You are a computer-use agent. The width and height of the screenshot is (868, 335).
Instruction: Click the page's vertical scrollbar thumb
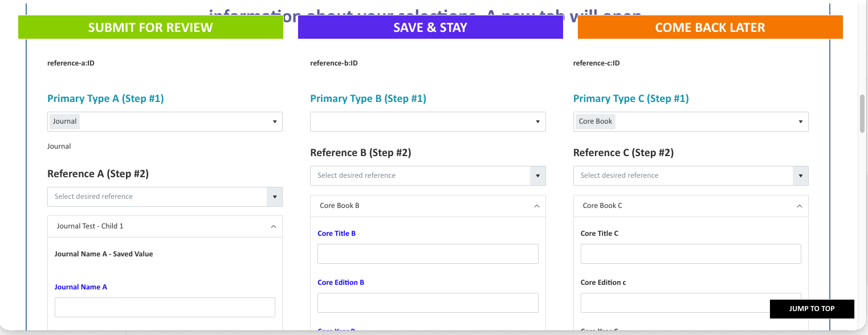(862, 114)
